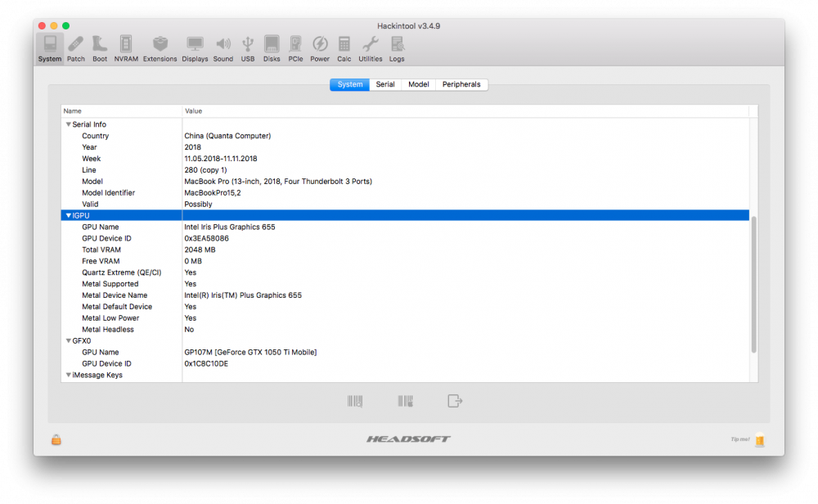Switch to the Peripherals tab
The width and height of the screenshot is (818, 504).
461,84
